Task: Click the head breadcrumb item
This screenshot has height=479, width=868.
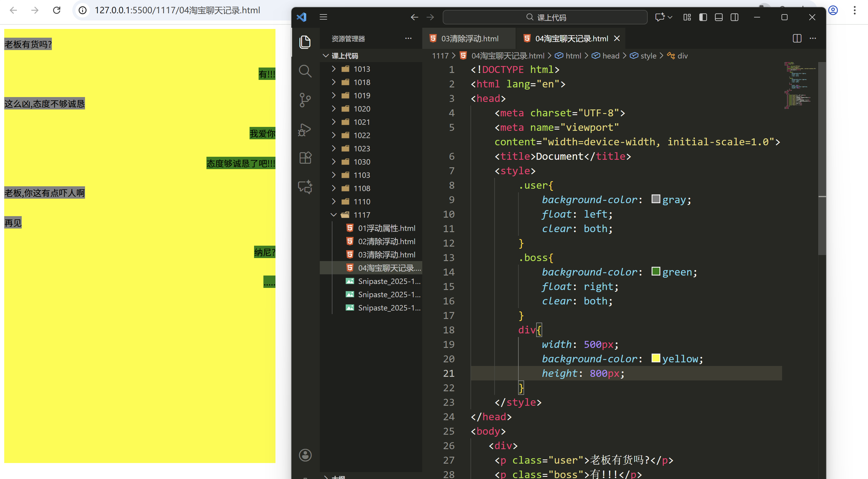Action: pos(610,56)
